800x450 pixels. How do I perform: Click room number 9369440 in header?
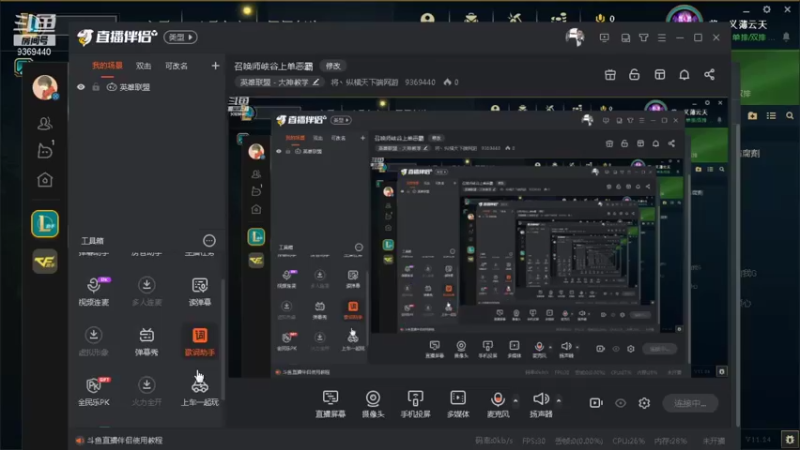click(420, 82)
